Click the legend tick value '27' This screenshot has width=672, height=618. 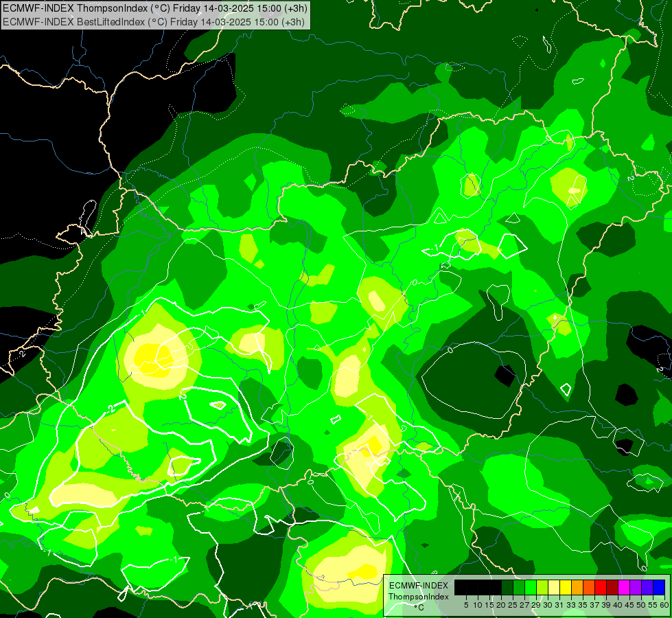coord(524,605)
